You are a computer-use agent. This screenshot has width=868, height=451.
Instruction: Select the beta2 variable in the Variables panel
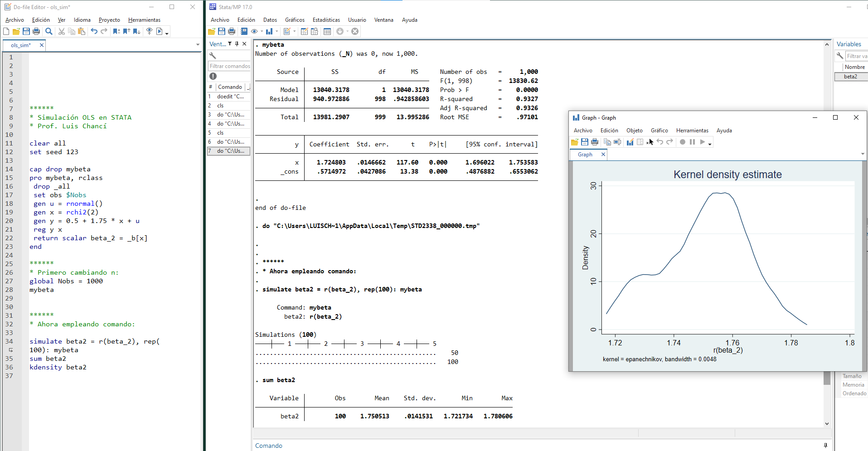tap(851, 77)
